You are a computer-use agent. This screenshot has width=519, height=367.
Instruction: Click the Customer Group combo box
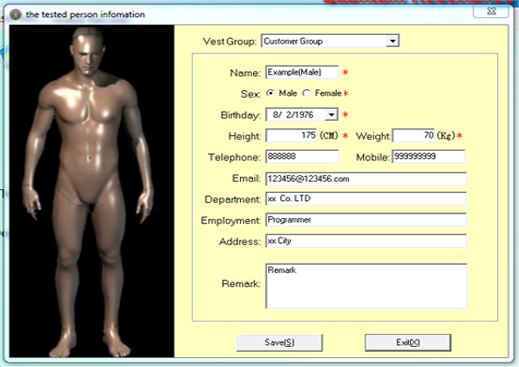[x=330, y=41]
